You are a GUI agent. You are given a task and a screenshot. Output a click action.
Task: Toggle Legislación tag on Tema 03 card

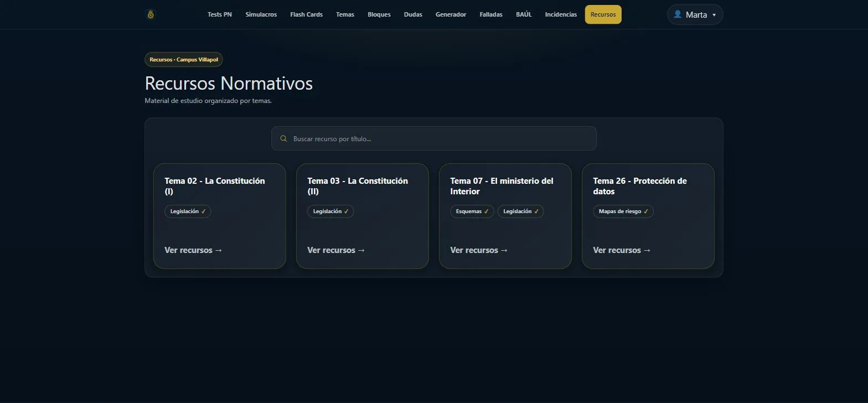pyautogui.click(x=330, y=211)
